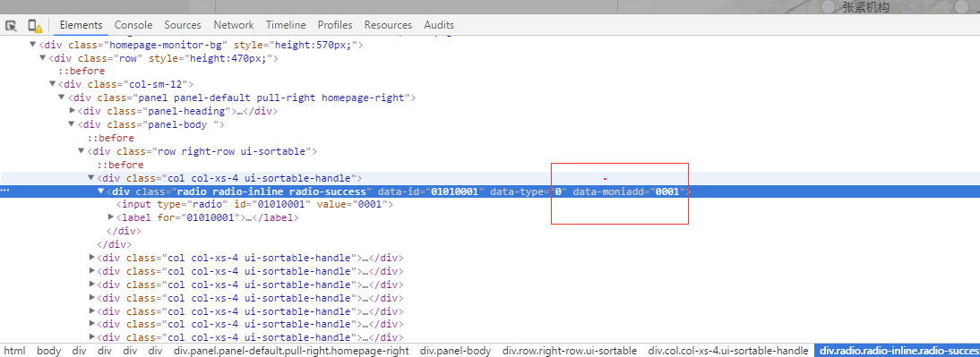This screenshot has width=980, height=357.
Task: Switch to the Profiles tab
Action: click(x=335, y=25)
